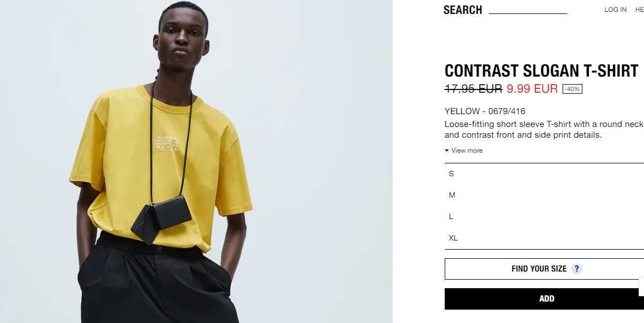Screen dimensions: 644x323
Task: Choose size M
Action: [x=544, y=195]
